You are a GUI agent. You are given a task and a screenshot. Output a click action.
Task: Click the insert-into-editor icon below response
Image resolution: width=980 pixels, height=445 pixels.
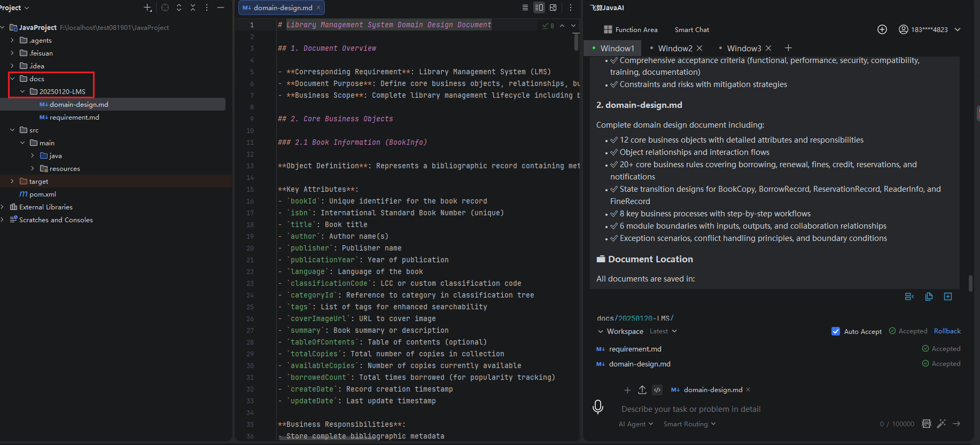click(x=909, y=296)
